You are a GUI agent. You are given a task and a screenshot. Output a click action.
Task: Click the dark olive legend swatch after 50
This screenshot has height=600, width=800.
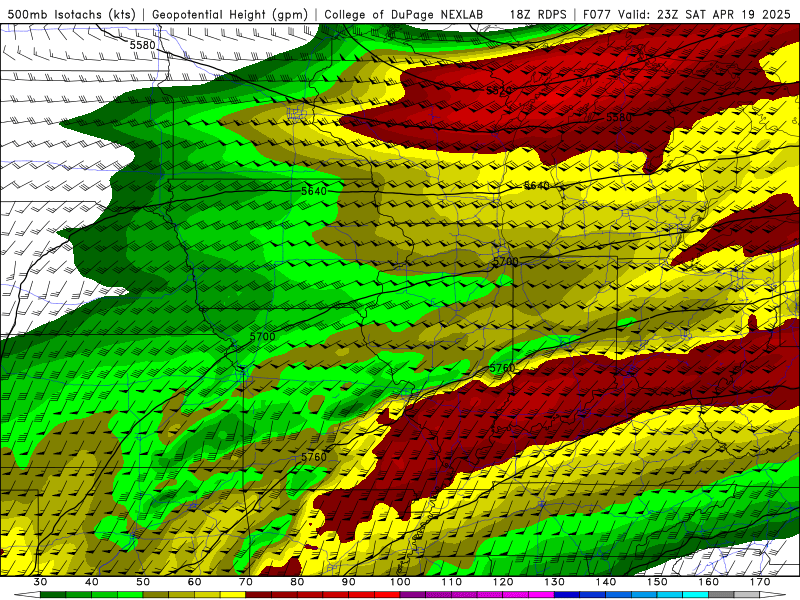156,595
